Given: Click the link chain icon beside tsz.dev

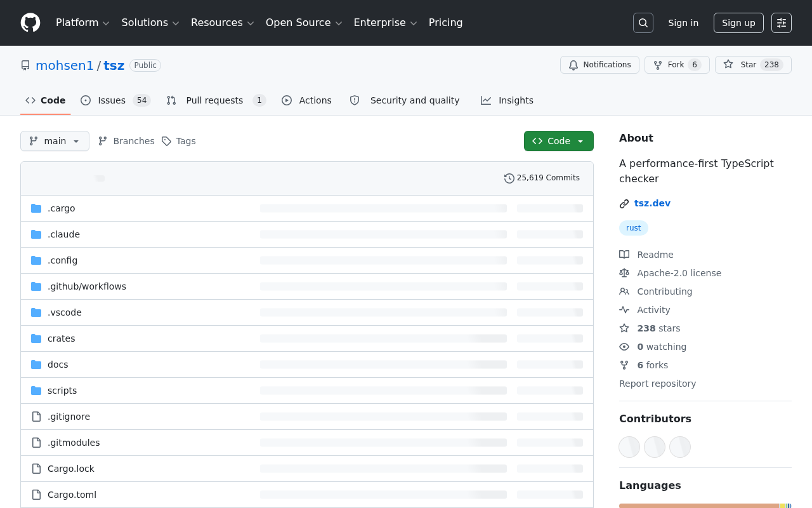Looking at the screenshot, I should pyautogui.click(x=624, y=204).
